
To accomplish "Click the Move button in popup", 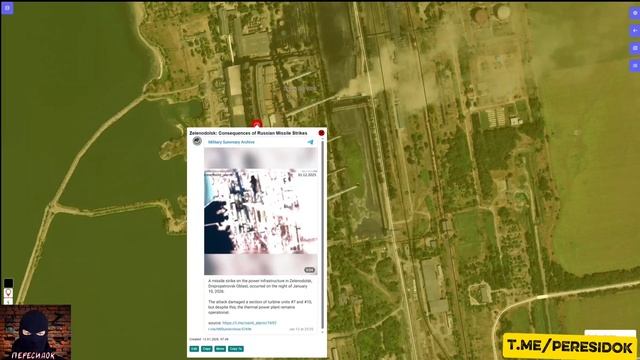I will (220, 349).
